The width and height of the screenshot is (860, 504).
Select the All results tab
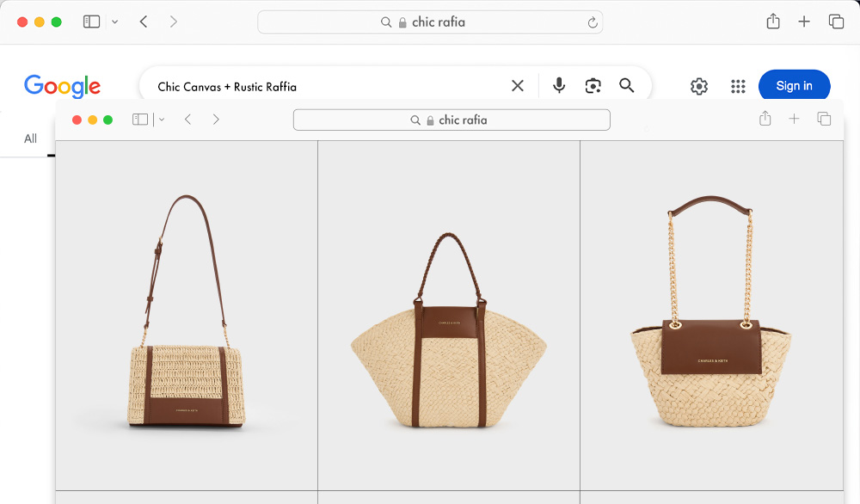(x=31, y=138)
